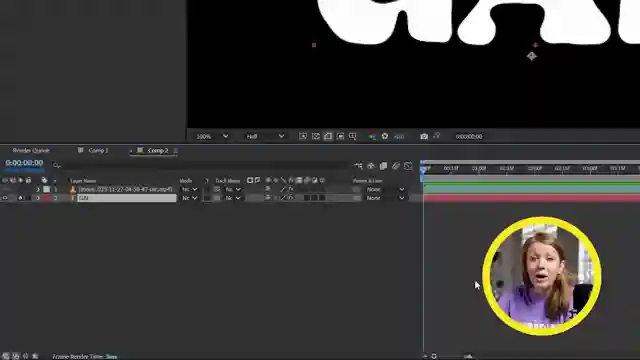This screenshot has width=640, height=360.
Task: Enable motion blur for the composition
Action: (396, 166)
